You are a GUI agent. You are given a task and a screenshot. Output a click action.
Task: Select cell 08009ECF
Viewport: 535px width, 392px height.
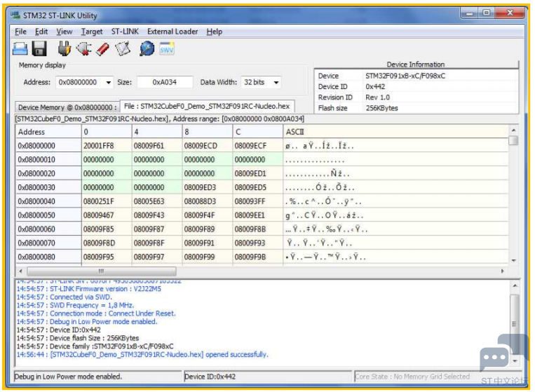tap(258, 146)
